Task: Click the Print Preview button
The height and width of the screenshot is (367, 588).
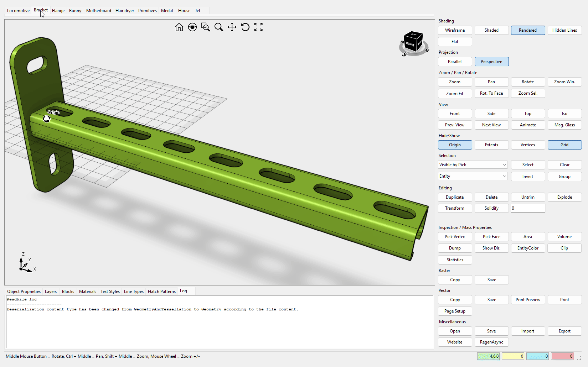Action: coord(528,300)
